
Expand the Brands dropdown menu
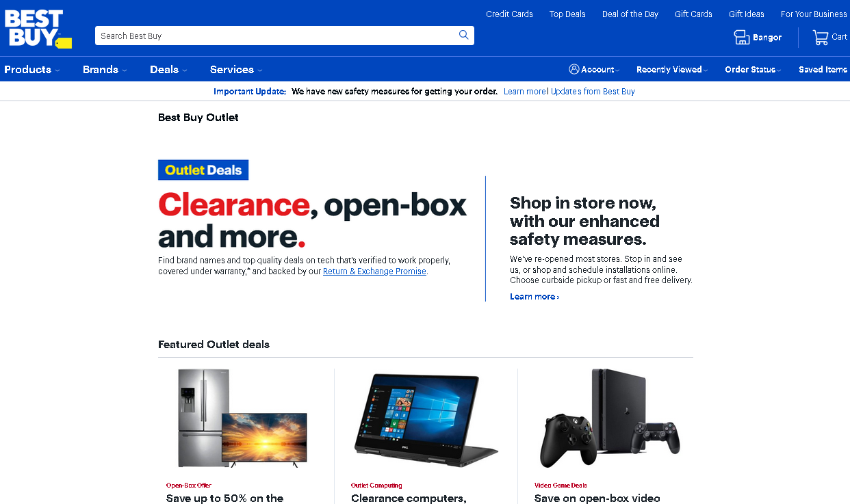[105, 69]
